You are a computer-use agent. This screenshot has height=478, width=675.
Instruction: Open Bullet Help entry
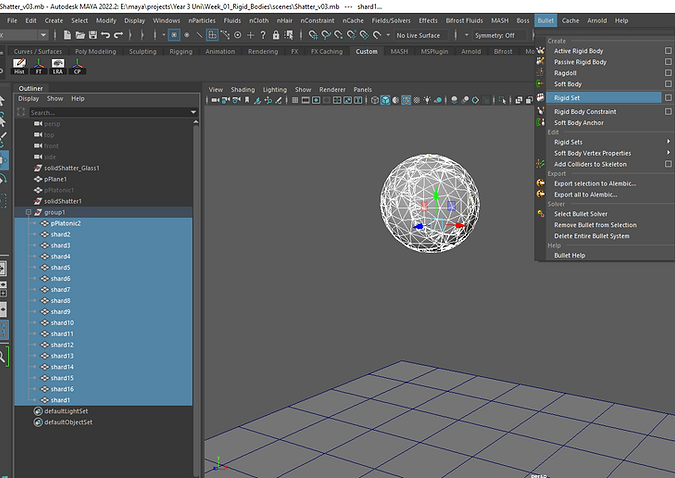(x=569, y=255)
